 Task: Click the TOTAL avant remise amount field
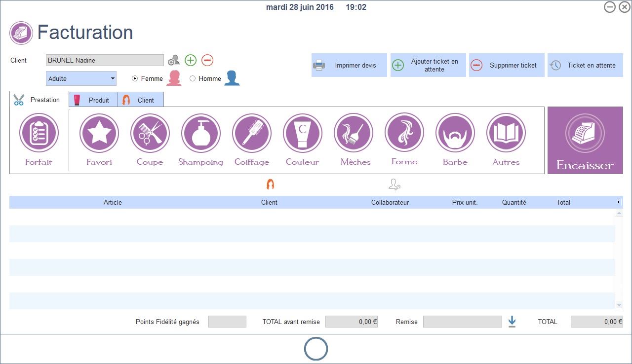352,322
